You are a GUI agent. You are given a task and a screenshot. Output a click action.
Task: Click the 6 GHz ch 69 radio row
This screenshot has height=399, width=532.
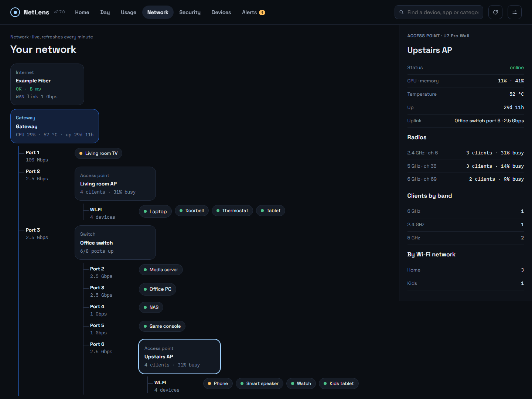pos(465,179)
